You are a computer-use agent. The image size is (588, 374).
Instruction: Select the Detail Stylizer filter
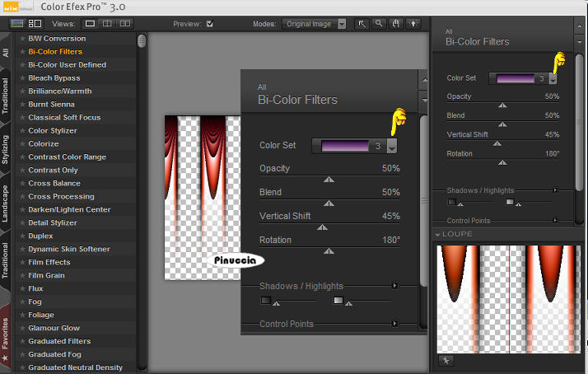point(53,222)
